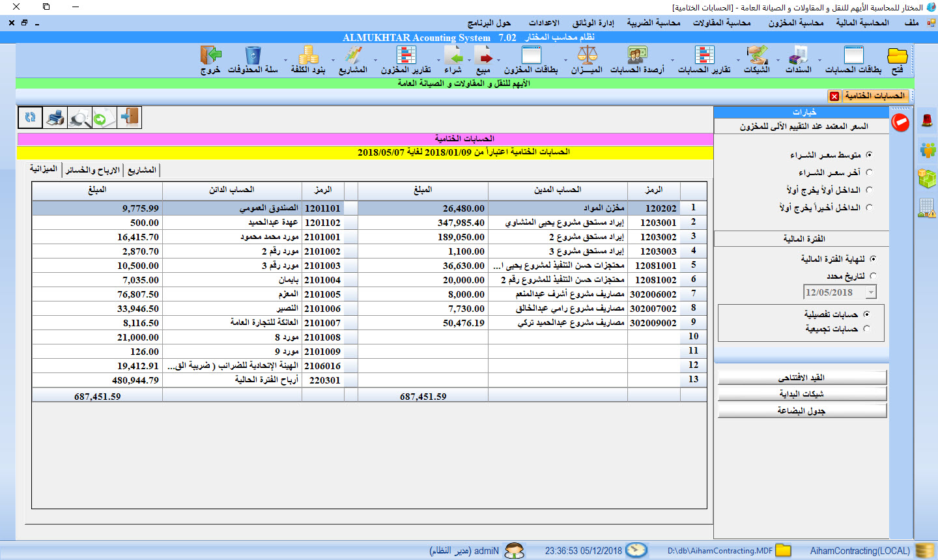The width and height of the screenshot is (938, 560).
Task: Switch to الارباح والخسائر tab
Action: 92,170
